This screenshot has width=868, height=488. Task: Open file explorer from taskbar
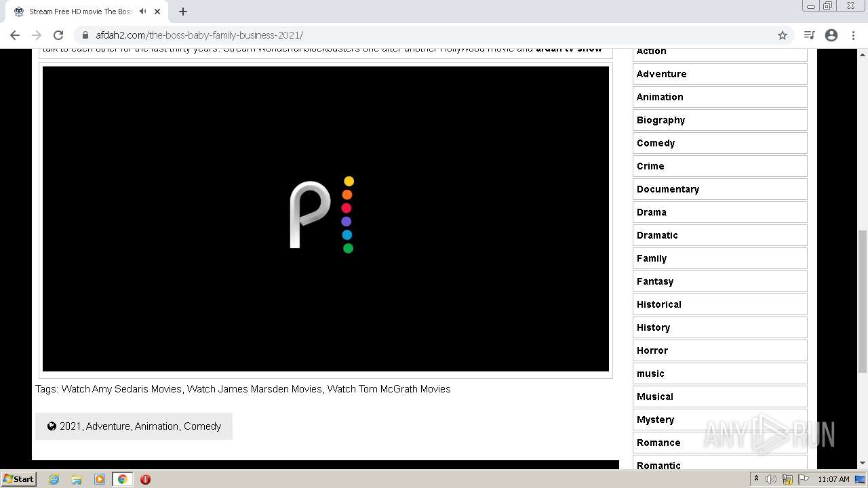coord(77,479)
